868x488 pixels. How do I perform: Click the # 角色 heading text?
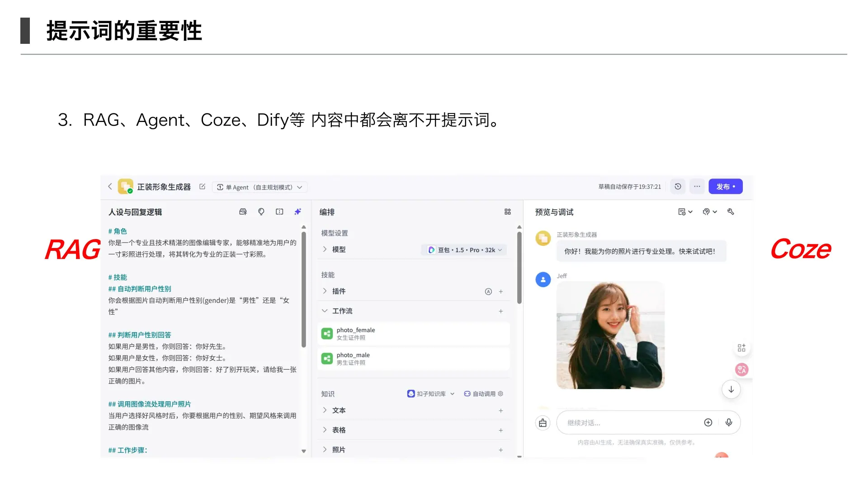pyautogui.click(x=118, y=231)
